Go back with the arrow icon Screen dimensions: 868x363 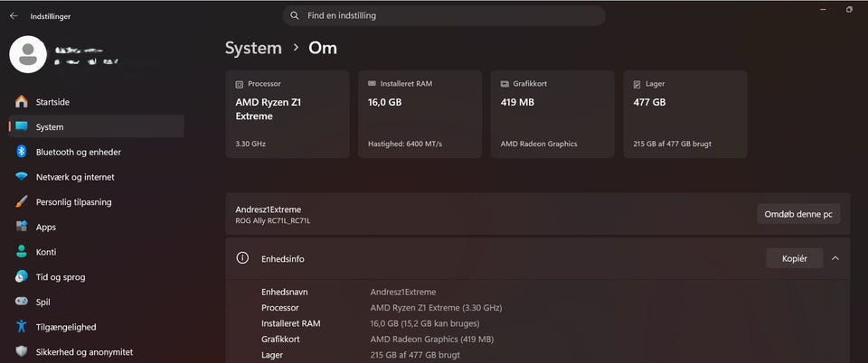(14, 16)
